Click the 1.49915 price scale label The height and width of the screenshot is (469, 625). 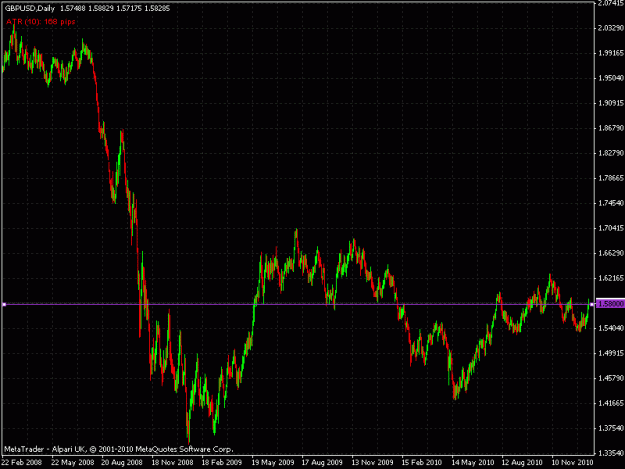click(611, 353)
